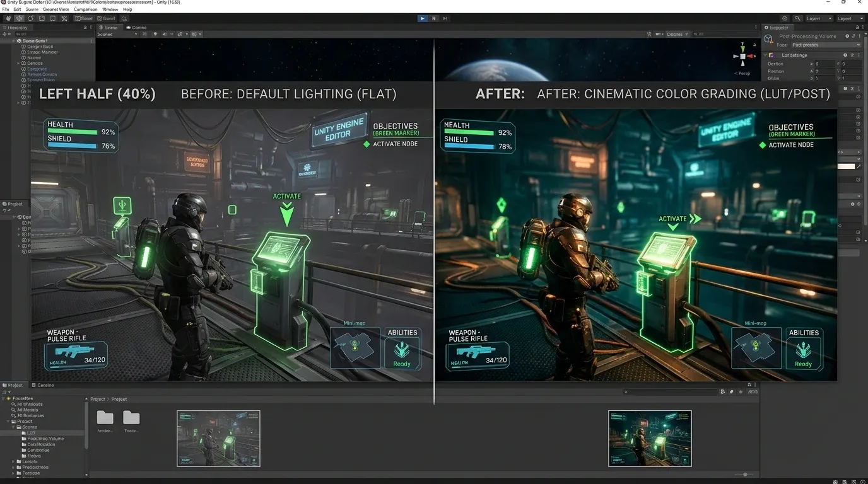Toggle the Hierarchy panel lock
The image size is (868, 484).
[x=85, y=28]
